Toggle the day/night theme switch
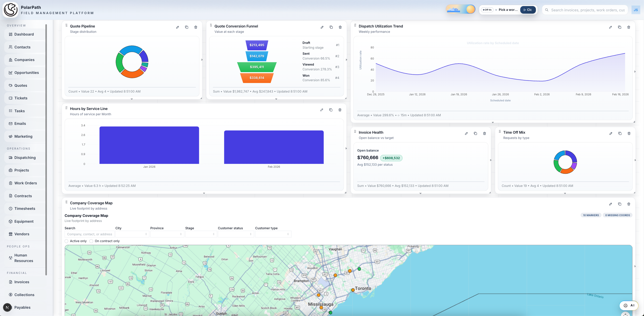644x316 pixels. (x=461, y=10)
